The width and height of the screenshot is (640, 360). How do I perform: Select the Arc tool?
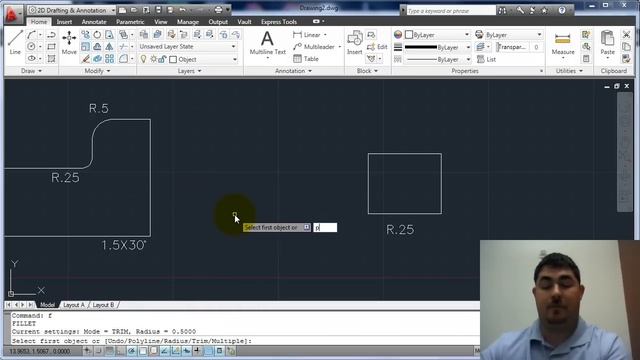(x=31, y=35)
